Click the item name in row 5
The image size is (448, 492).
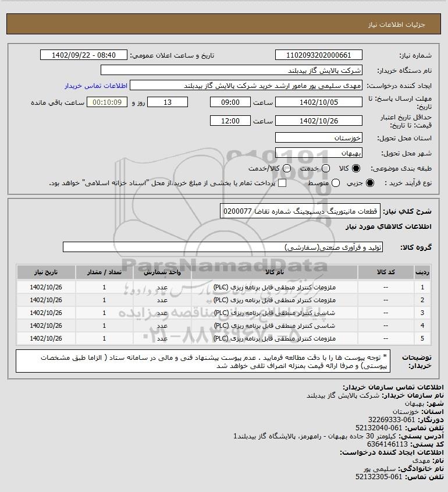tap(274, 338)
